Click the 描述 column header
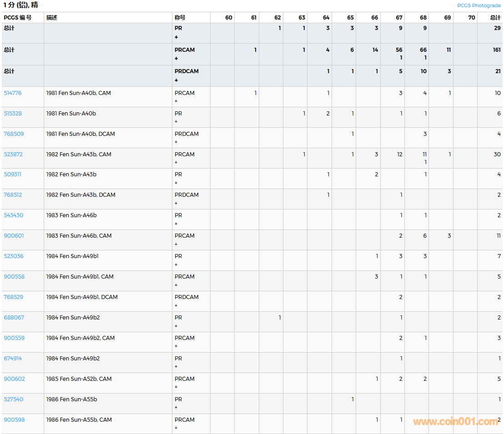The width and height of the screenshot is (504, 434). pos(52,18)
